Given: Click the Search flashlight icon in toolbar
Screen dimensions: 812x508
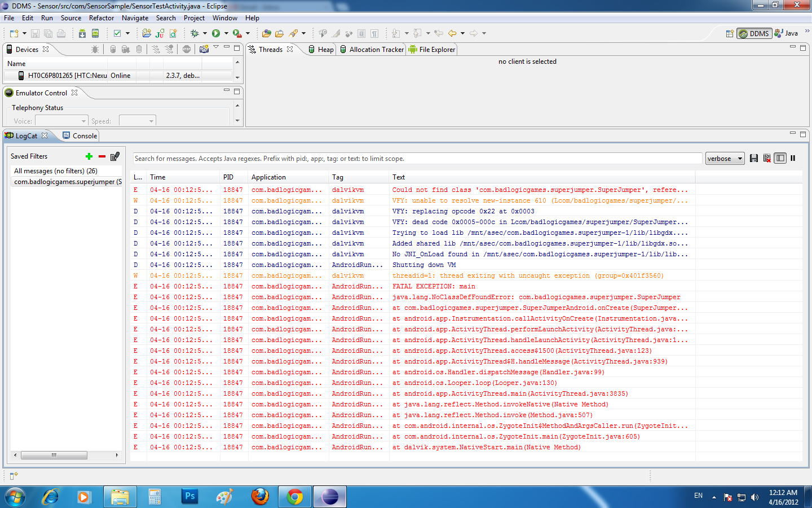Looking at the screenshot, I should 294,33.
